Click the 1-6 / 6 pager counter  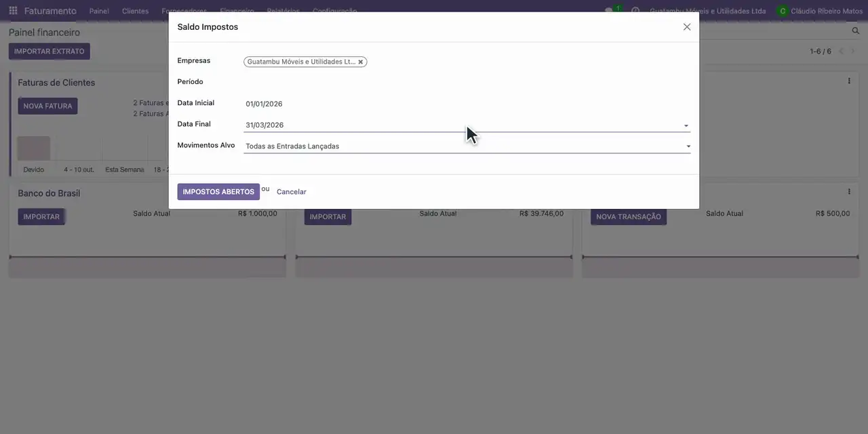[x=821, y=52]
